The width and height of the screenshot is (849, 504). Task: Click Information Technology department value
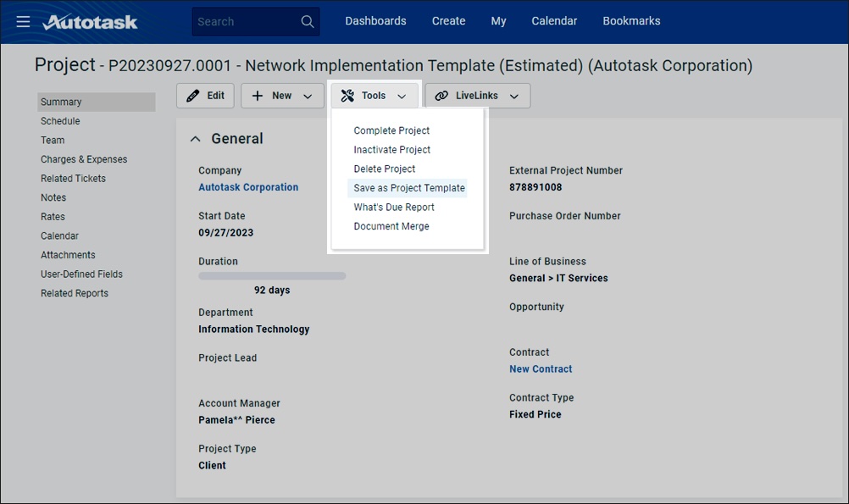coord(254,330)
